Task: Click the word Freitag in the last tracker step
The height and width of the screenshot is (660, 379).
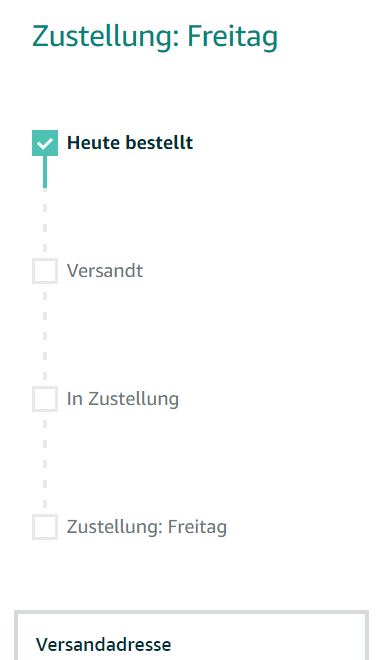Action: point(197,527)
